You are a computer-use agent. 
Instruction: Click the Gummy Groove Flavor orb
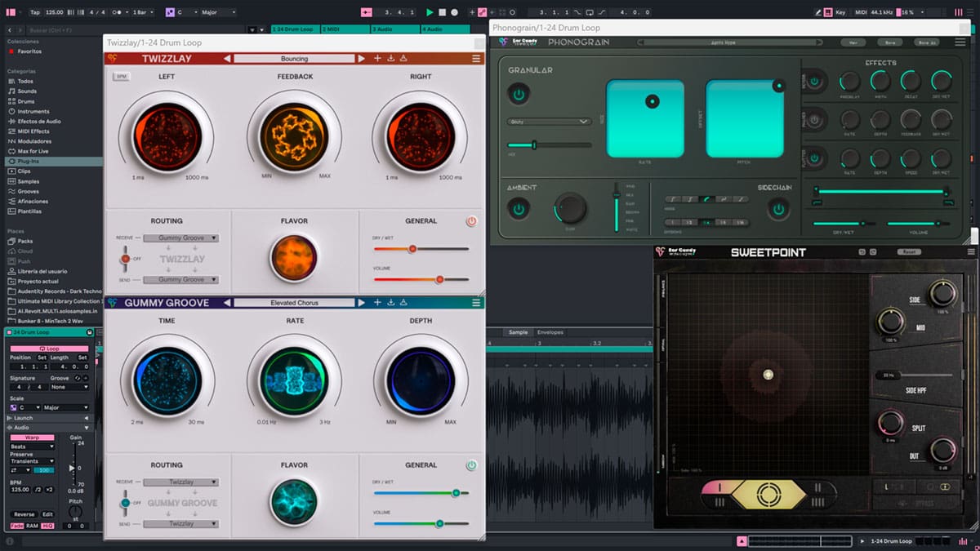point(294,500)
